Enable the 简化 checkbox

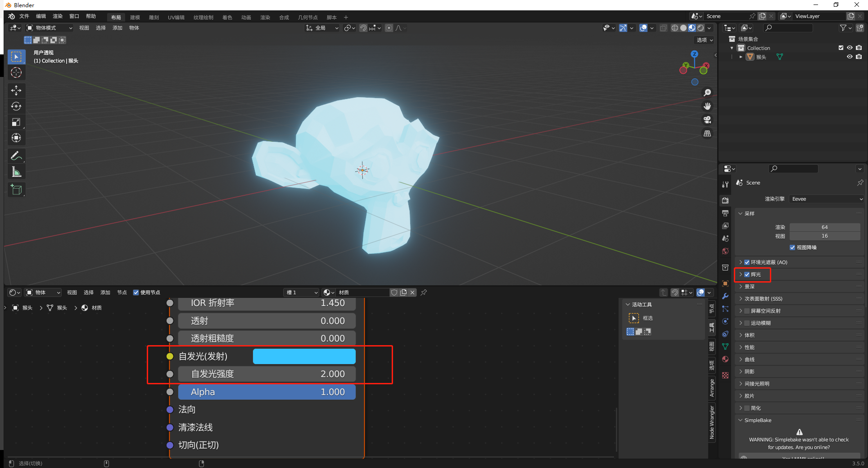click(x=747, y=408)
